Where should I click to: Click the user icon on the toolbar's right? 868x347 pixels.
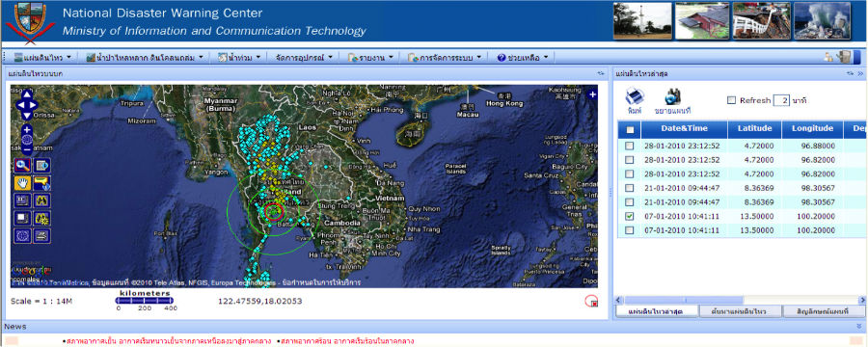click(x=828, y=57)
